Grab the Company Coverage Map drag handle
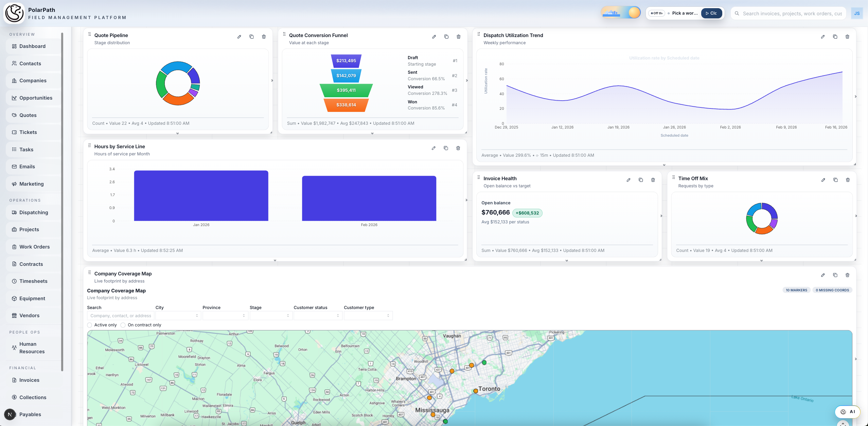The image size is (868, 426). point(90,273)
